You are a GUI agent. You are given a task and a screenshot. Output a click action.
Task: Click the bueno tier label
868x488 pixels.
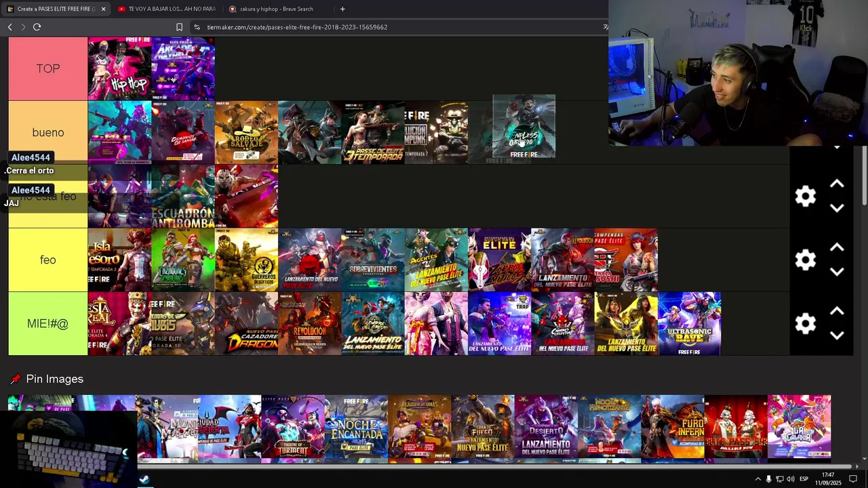tap(48, 132)
